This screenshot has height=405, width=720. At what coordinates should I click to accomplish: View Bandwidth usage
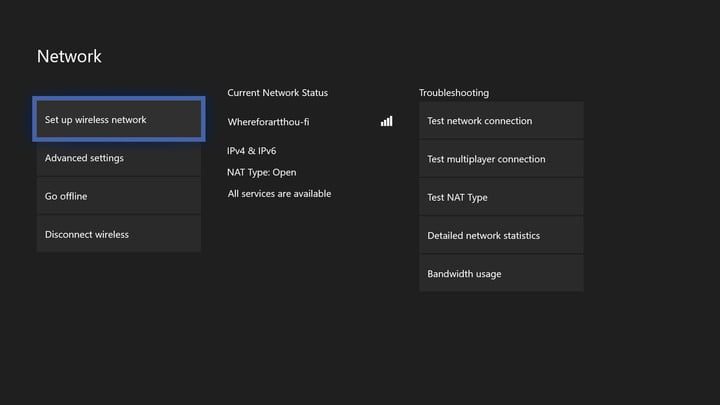[501, 273]
